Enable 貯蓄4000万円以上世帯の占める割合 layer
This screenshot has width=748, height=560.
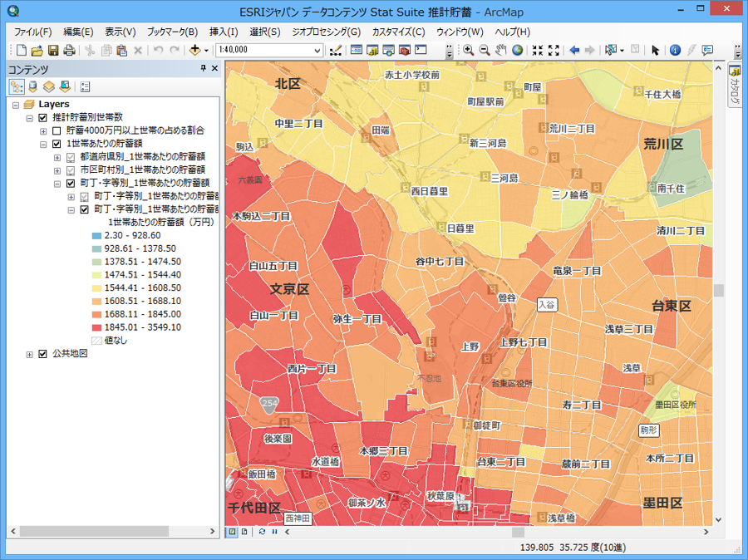coord(57,130)
